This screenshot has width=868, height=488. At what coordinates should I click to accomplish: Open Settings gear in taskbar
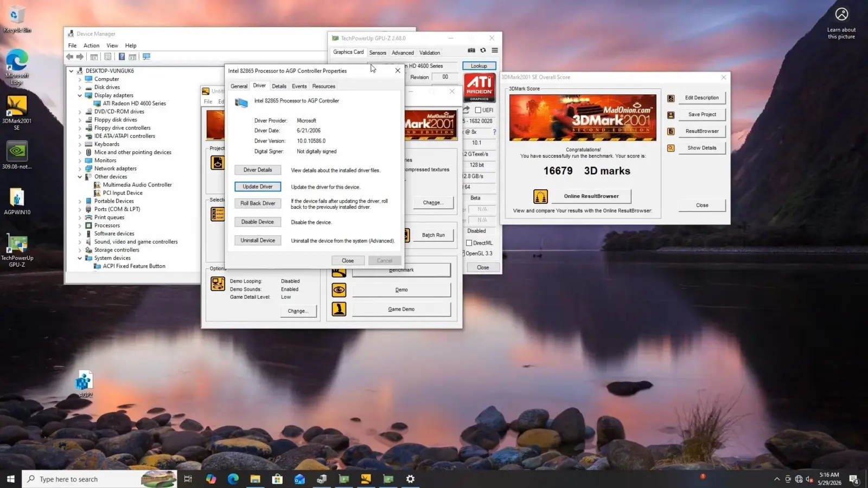click(x=410, y=479)
